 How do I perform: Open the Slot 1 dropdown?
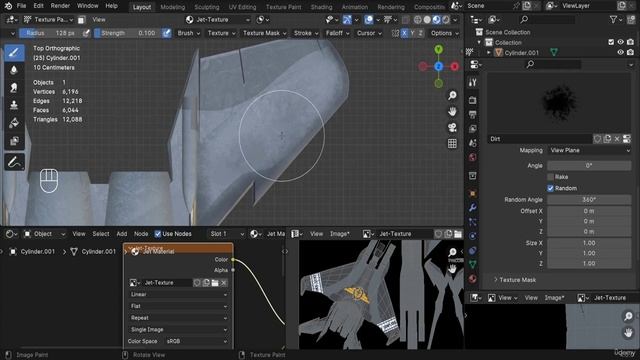(227, 234)
